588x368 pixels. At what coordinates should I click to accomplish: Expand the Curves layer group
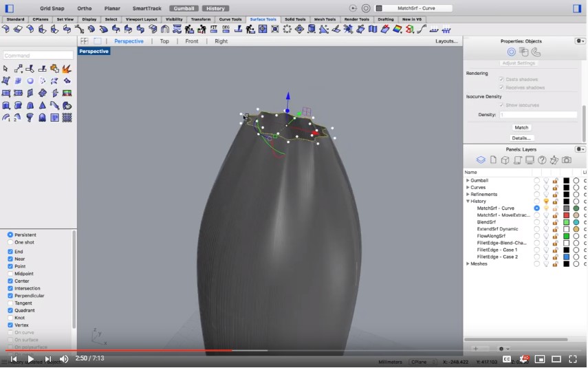(468, 187)
